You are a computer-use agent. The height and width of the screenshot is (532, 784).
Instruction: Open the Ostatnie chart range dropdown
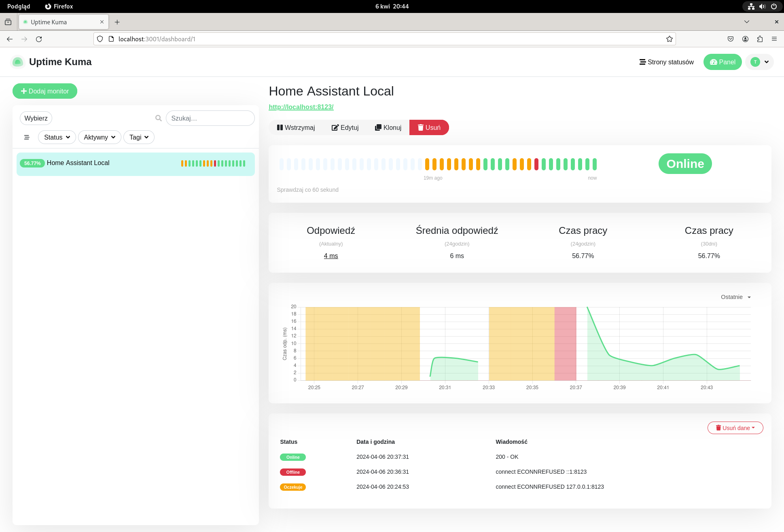(x=736, y=297)
